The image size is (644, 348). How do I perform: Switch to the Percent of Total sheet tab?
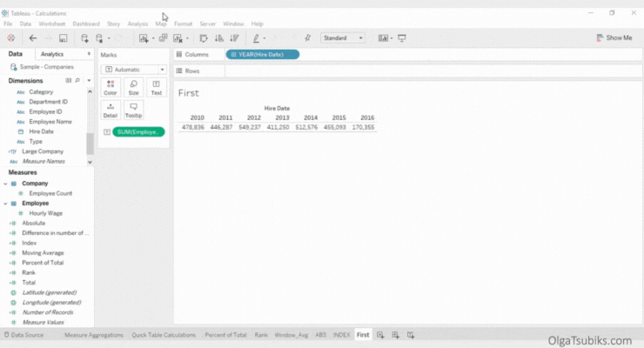coord(225,335)
